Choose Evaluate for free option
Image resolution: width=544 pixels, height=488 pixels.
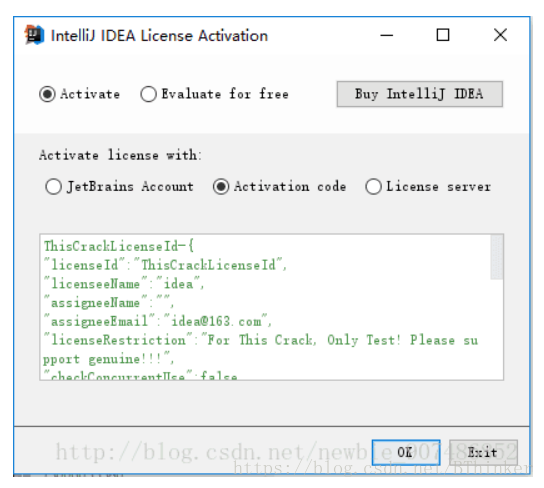point(148,94)
